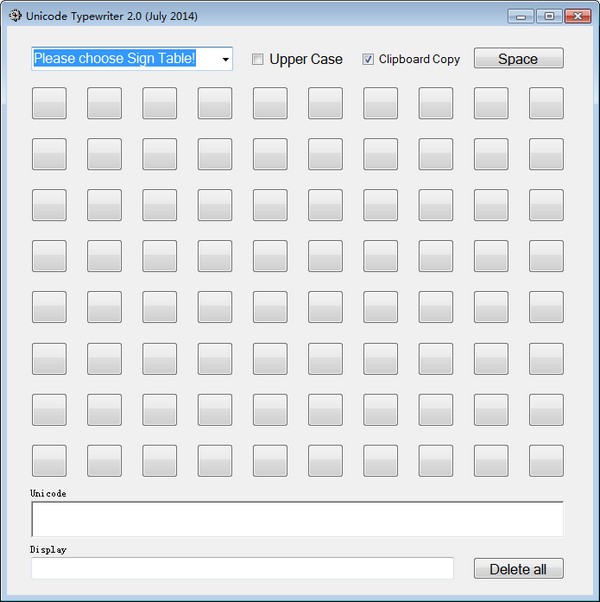Click the first blank key in top row
The image size is (600, 602).
49,103
